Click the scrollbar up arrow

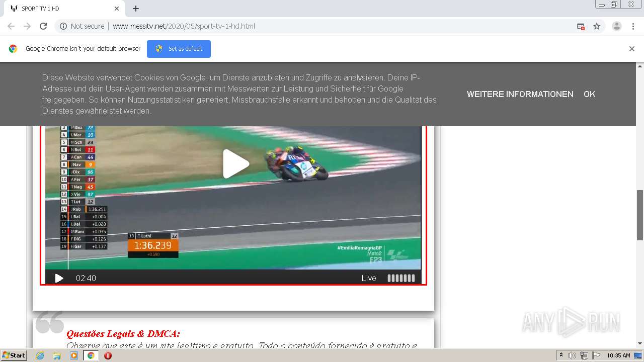point(640,66)
